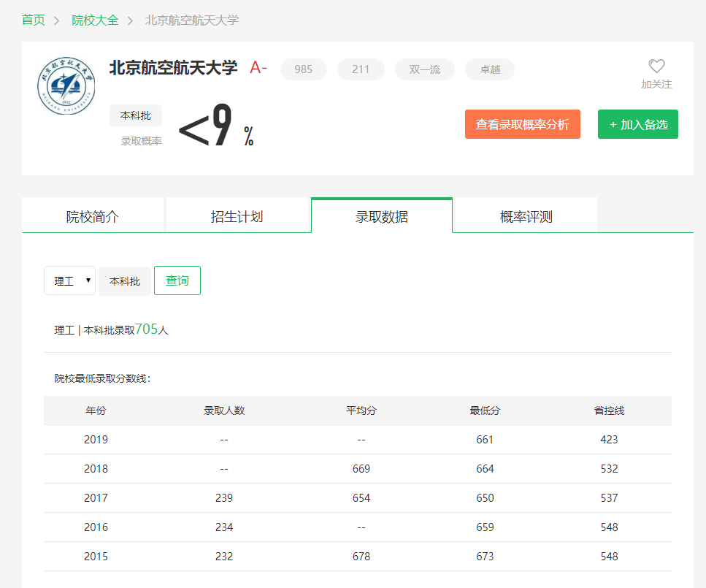Image resolution: width=706 pixels, height=588 pixels.
Task: Click the <9% probability figure
Action: click(x=216, y=125)
